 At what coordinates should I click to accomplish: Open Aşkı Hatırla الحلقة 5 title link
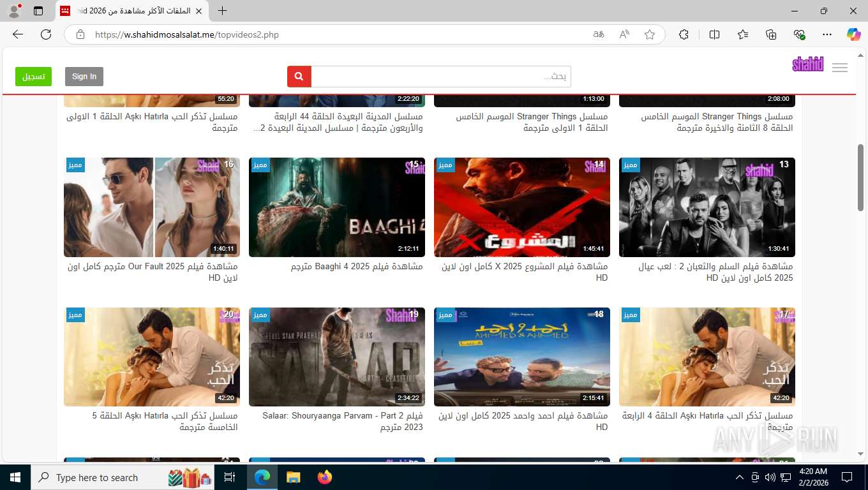(x=165, y=421)
